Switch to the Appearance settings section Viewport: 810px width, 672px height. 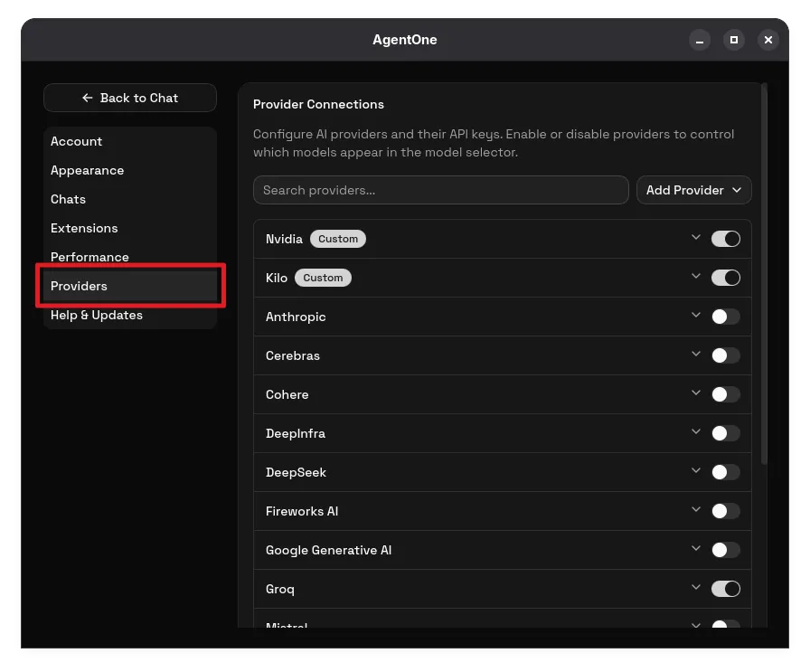87,170
